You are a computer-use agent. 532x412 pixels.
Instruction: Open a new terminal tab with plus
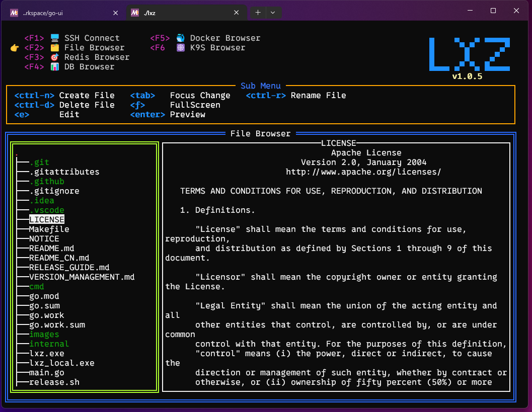point(258,13)
